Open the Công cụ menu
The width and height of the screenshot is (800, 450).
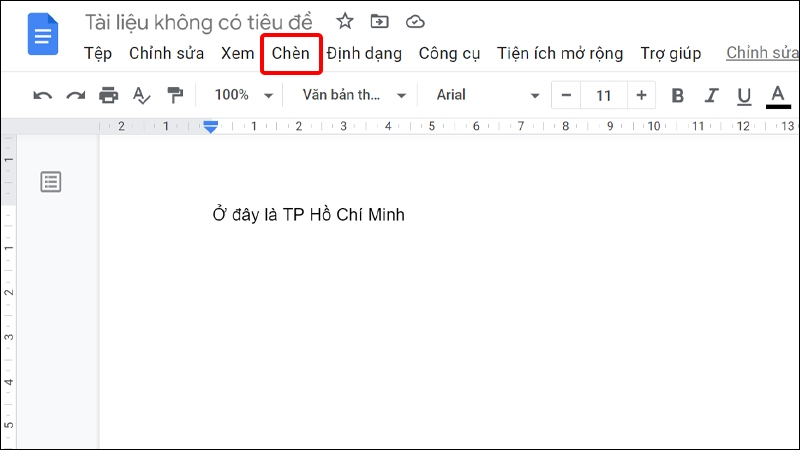(449, 54)
